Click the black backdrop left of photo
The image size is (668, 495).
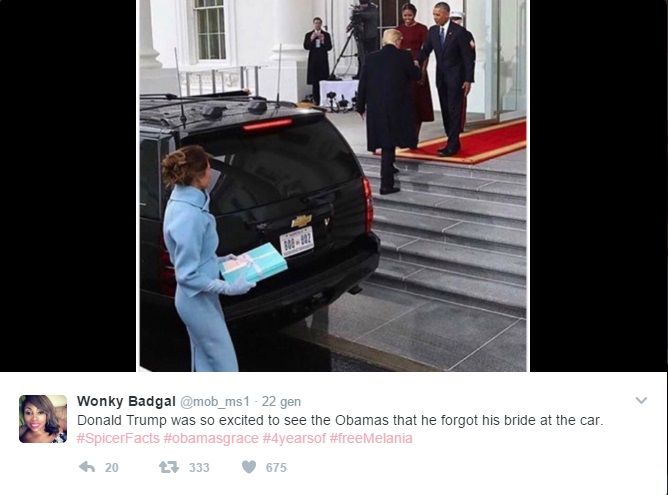[68, 186]
